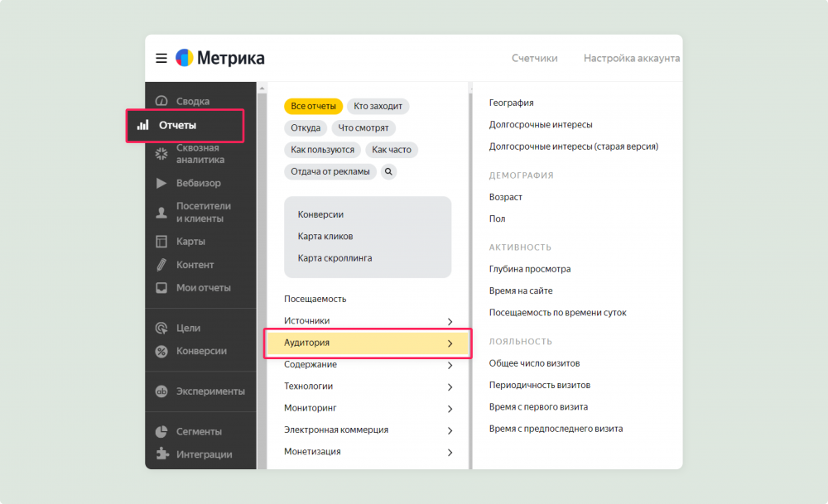Click the Контент pencil icon
The width and height of the screenshot is (828, 504).
[x=161, y=264]
